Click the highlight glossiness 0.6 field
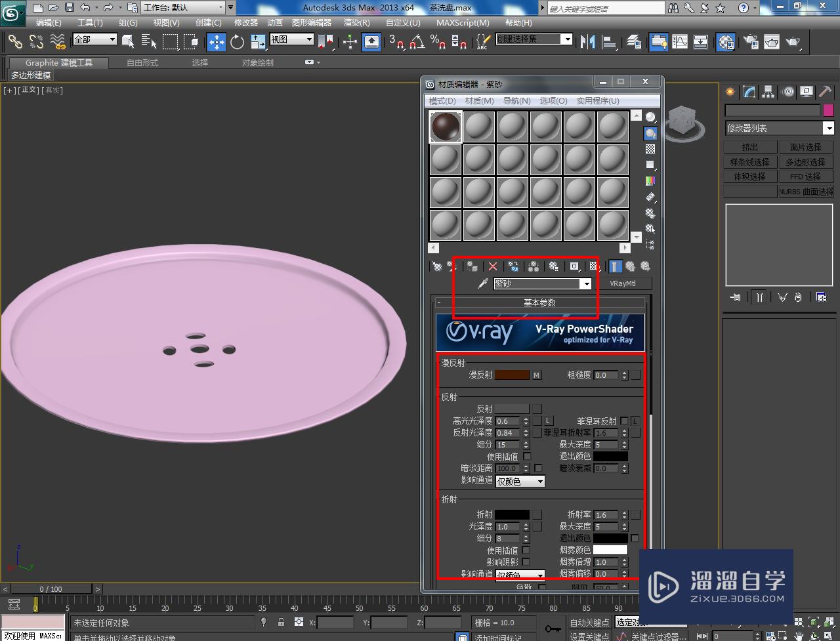This screenshot has width=840, height=641. 508,421
